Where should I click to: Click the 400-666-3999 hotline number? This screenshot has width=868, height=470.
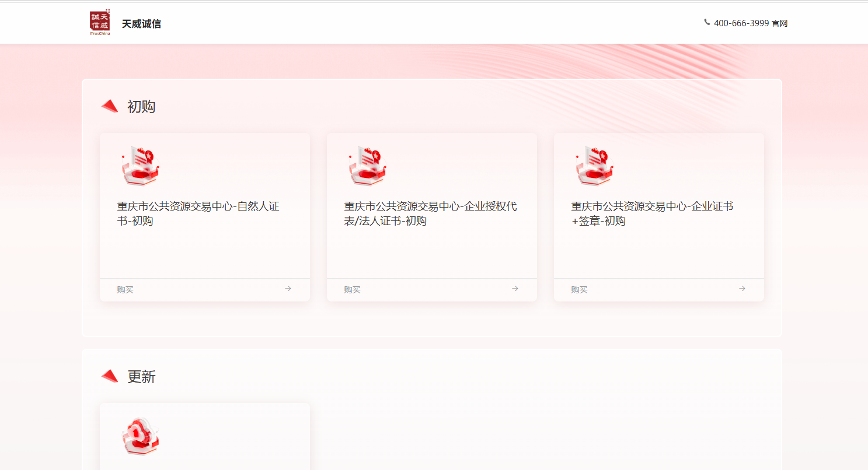(x=741, y=23)
